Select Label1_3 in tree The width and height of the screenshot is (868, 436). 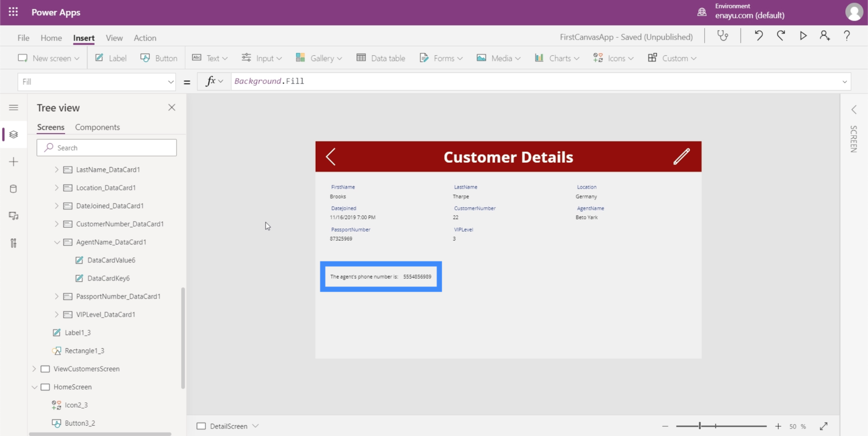coord(78,332)
